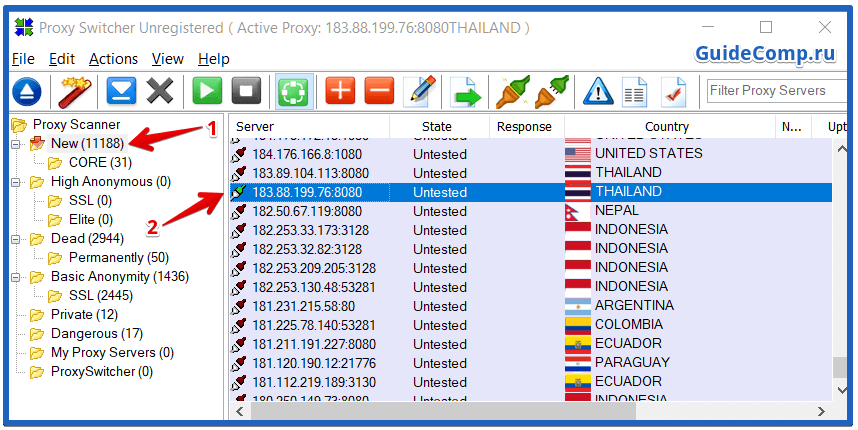Click the blue eject toolbar icon
Screen dimensions: 858x430
(x=26, y=91)
